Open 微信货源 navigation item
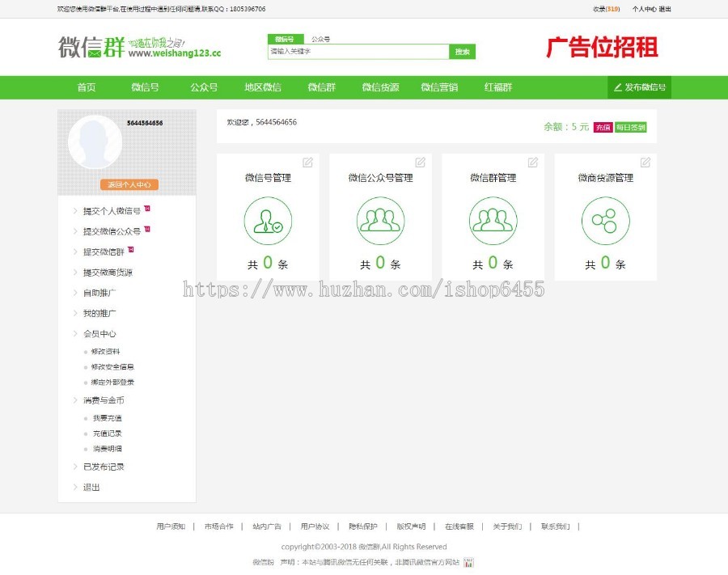The image size is (728, 575). (x=381, y=87)
